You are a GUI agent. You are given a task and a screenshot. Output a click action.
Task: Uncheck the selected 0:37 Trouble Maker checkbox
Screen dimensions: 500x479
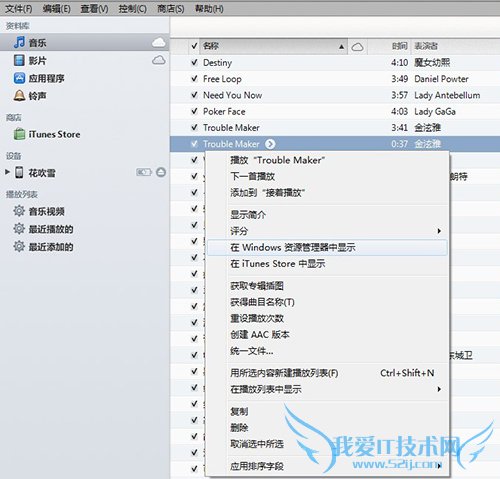coord(194,144)
